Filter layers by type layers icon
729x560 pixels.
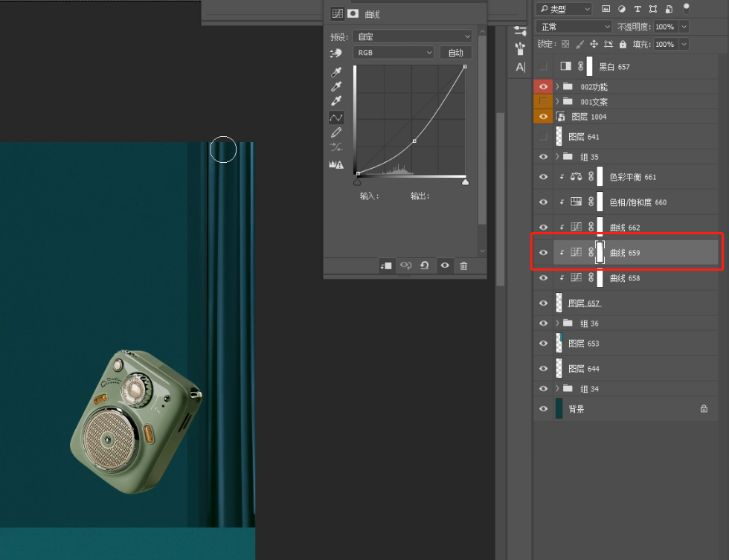[638, 9]
